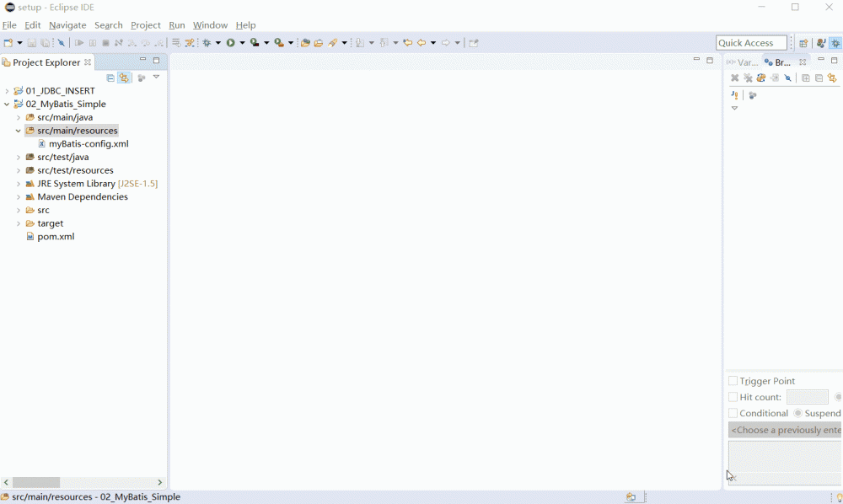The image size is (843, 504).
Task: Open the External Tools dropdown arrow
Action: 290,43
